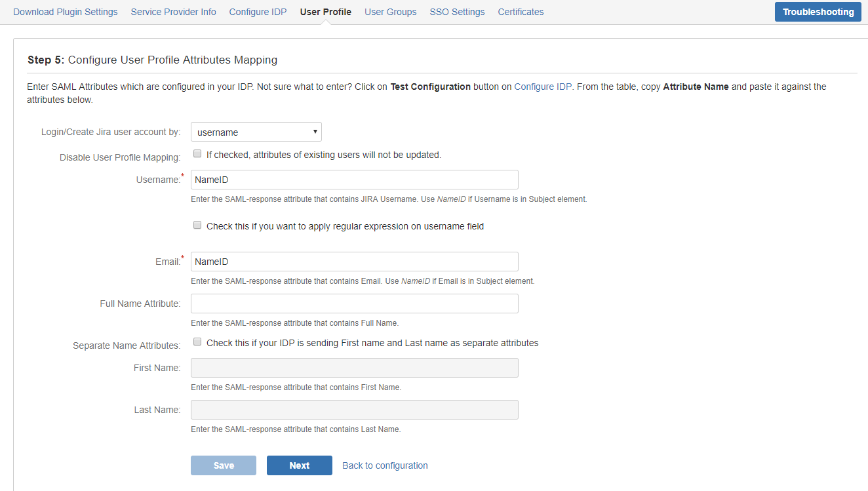The height and width of the screenshot is (491, 868).
Task: Click into the Username input field
Action: click(355, 180)
